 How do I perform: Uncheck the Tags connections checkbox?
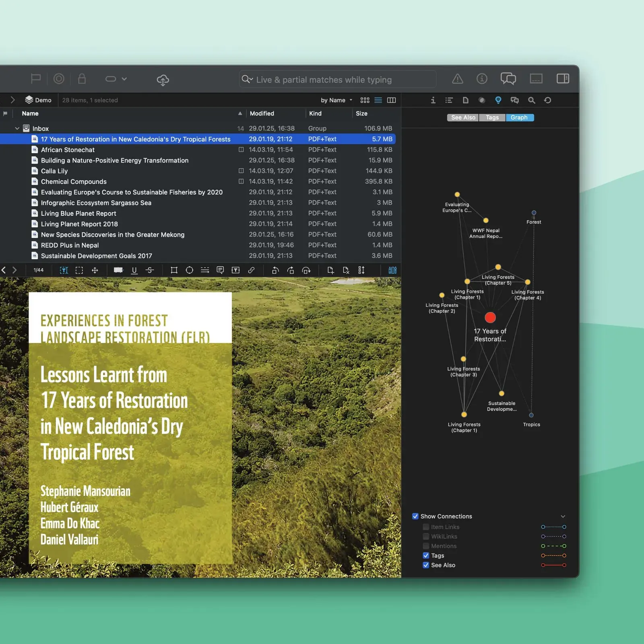point(426,555)
